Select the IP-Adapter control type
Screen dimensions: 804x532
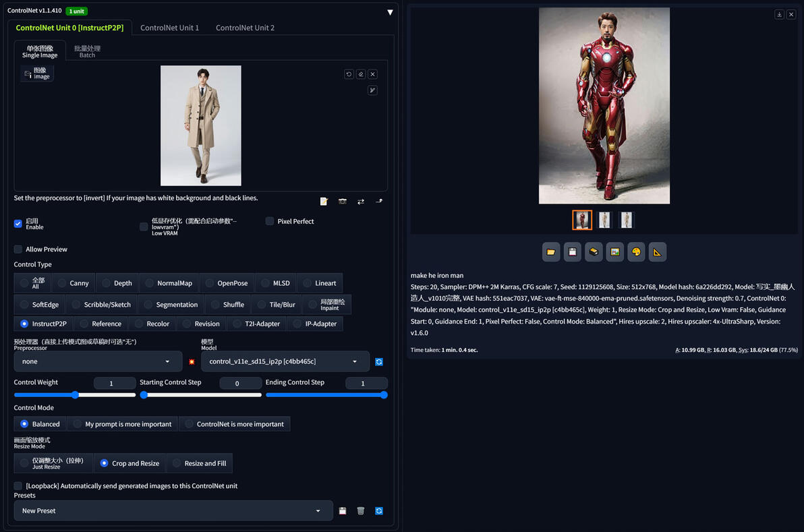click(316, 324)
